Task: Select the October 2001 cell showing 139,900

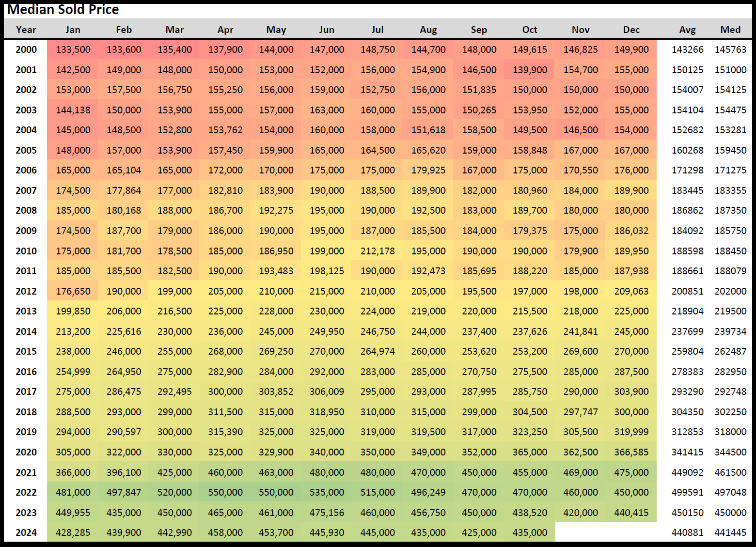Action: 530,70
